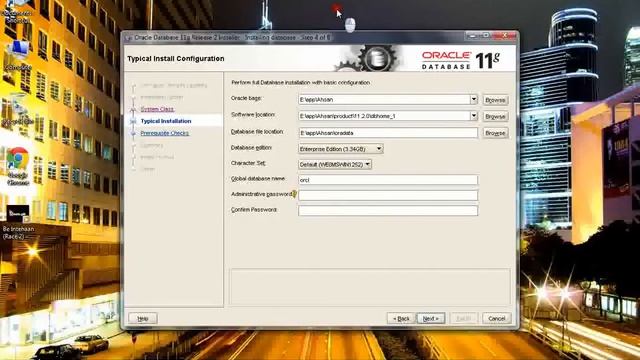Expand the Character Set combo box
Viewport: 640px width, 360px height.
tap(335, 164)
